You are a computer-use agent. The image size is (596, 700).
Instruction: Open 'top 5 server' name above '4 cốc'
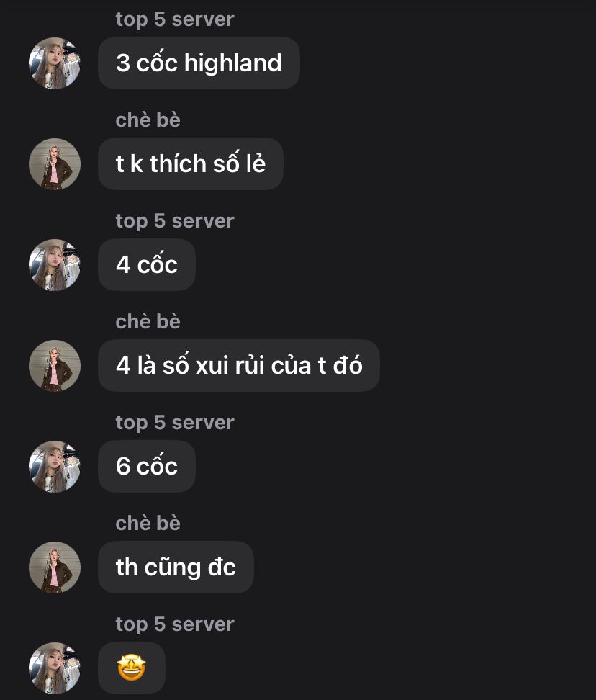point(175,221)
